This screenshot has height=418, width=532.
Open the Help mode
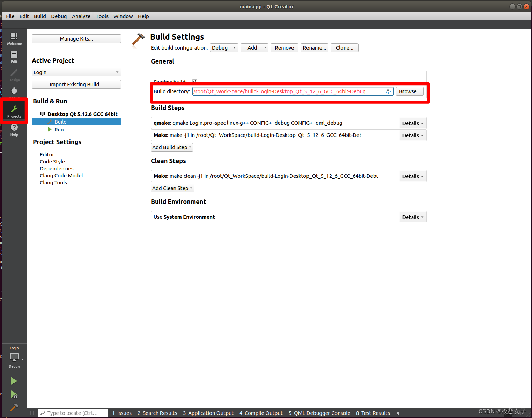point(14,130)
